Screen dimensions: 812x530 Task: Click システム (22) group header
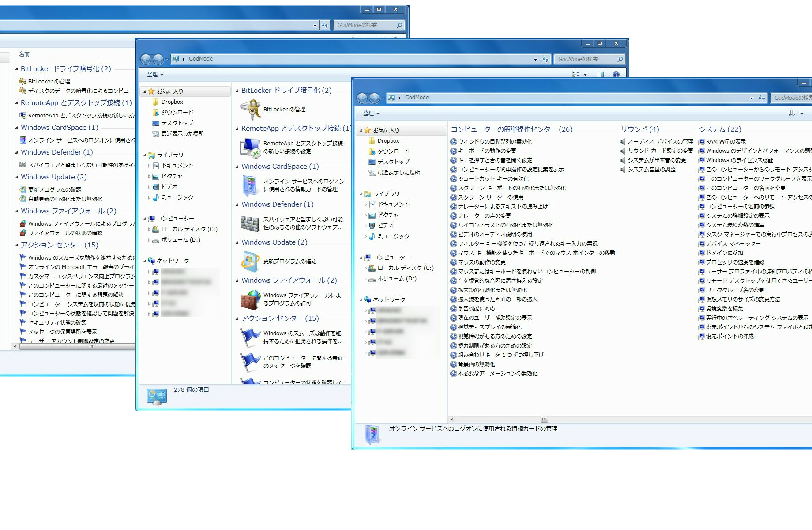point(720,129)
